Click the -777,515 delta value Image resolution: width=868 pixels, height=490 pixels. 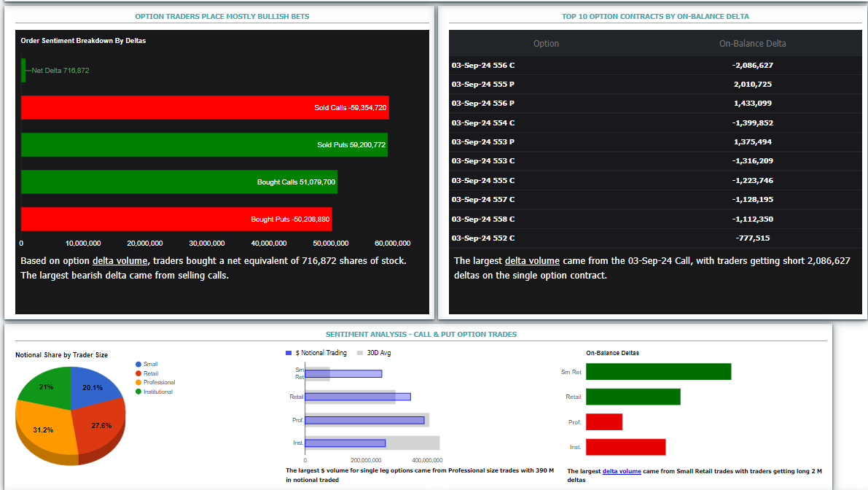click(752, 238)
